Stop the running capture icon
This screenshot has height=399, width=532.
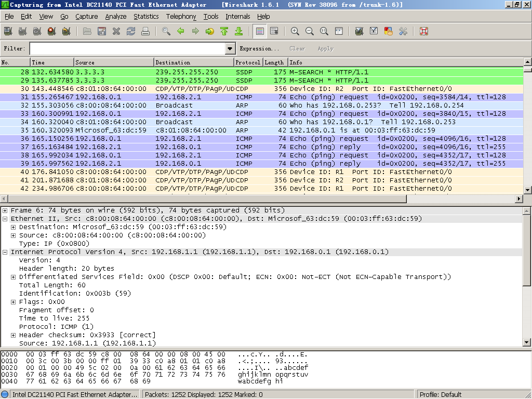[x=52, y=31]
